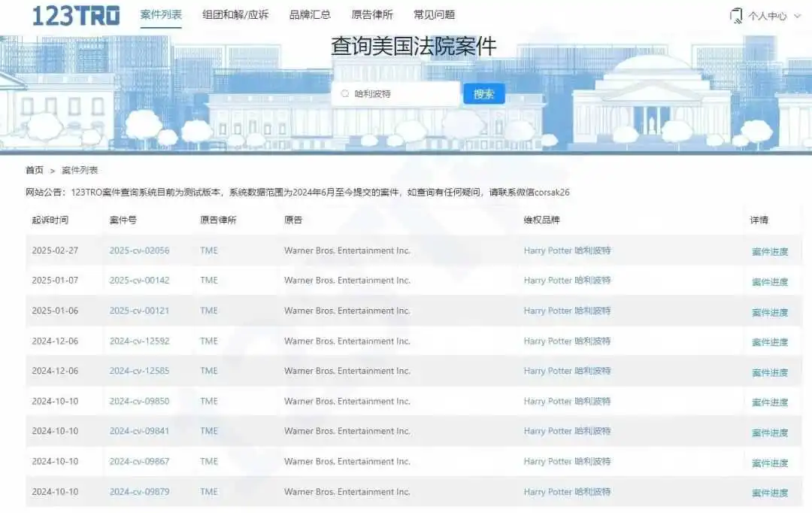Screen dimensions: 812x513
Task: Click the 详情 column header
Action: [759, 220]
